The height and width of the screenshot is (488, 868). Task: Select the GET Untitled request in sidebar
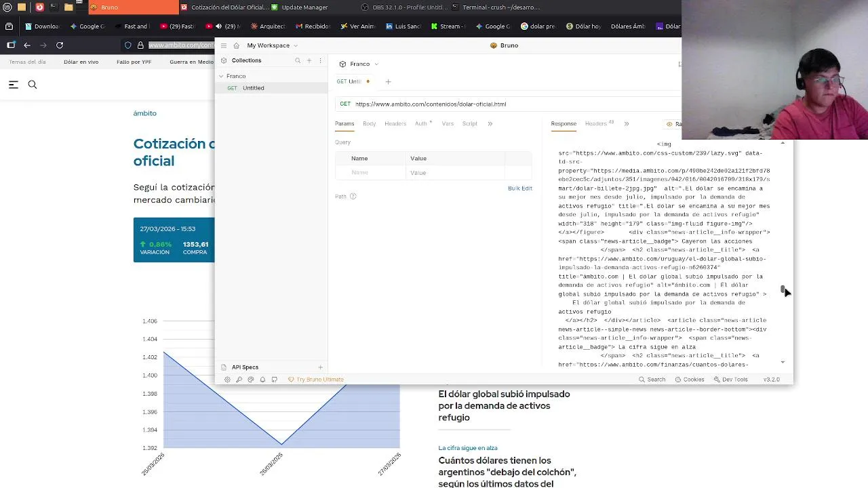coord(271,88)
